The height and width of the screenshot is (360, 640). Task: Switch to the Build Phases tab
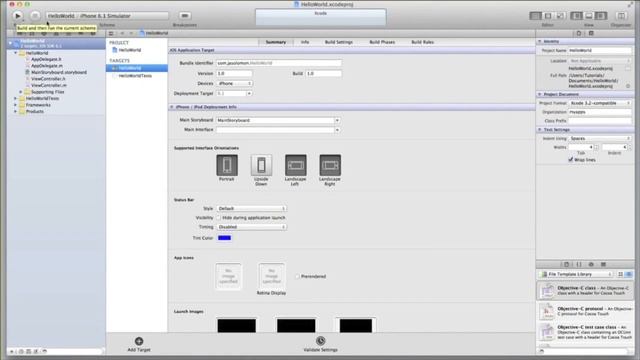[382, 42]
